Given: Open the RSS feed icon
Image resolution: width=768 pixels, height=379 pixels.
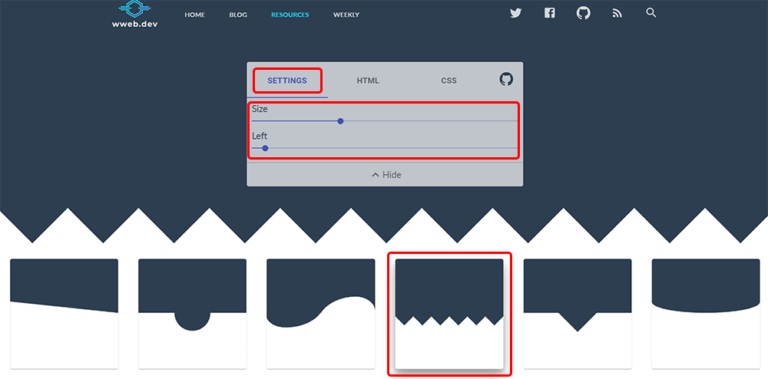Looking at the screenshot, I should pyautogui.click(x=617, y=14).
